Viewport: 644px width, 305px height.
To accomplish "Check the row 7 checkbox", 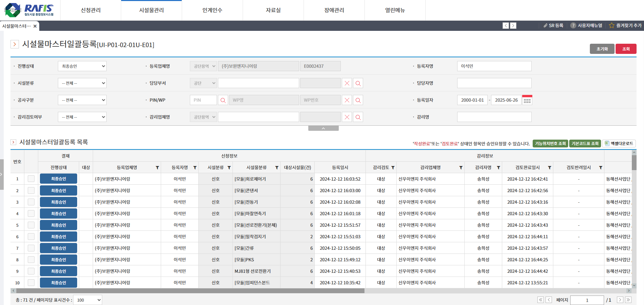I will point(31,248).
